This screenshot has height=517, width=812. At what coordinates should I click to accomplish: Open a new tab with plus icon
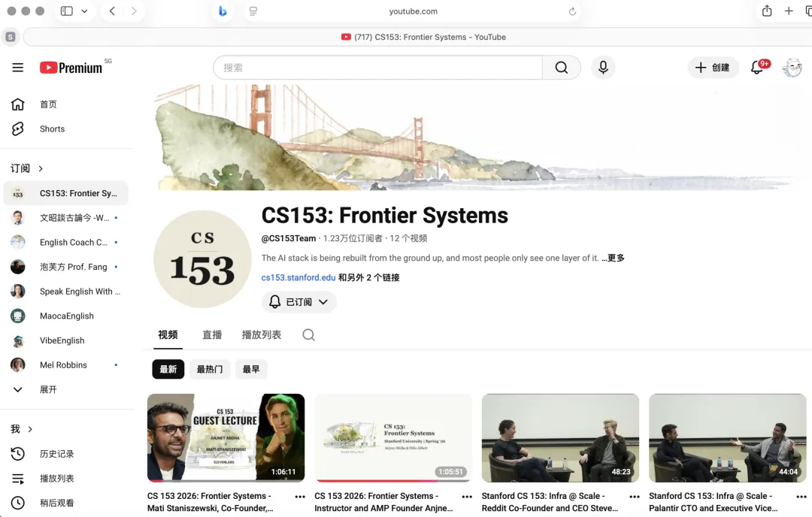coord(789,11)
